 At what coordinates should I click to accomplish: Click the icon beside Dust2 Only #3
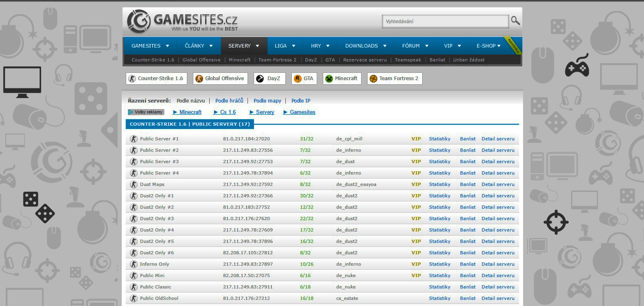[134, 219]
